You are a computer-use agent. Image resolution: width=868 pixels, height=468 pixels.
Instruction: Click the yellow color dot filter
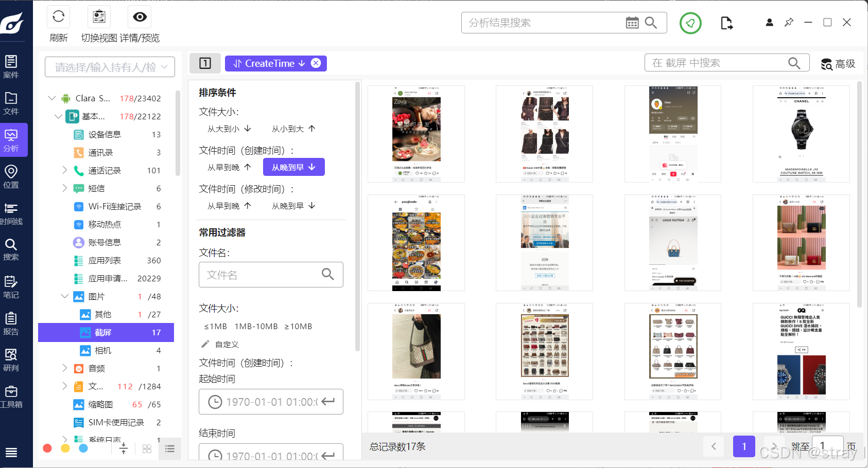pos(65,448)
